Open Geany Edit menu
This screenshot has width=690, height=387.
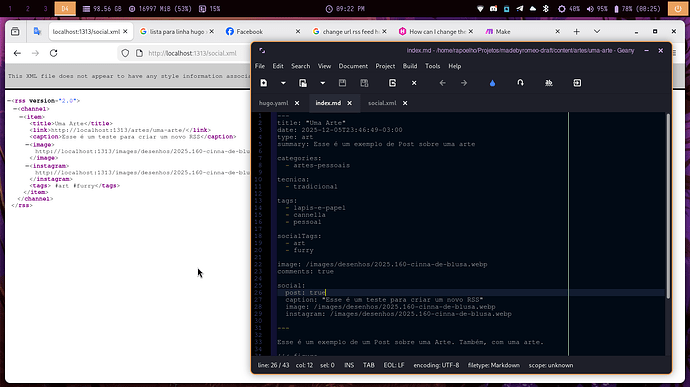tap(278, 66)
